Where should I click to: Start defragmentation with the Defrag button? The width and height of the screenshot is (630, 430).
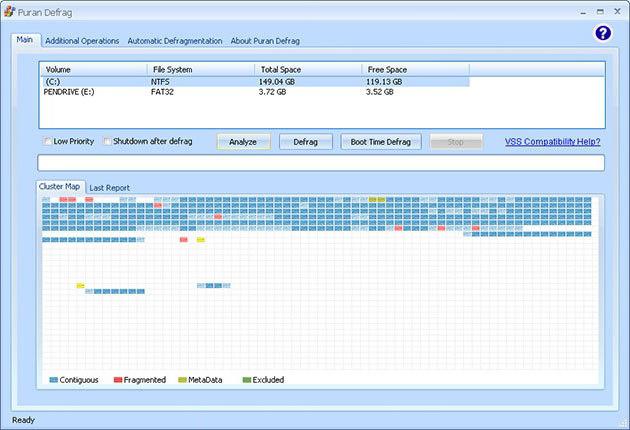tap(305, 142)
